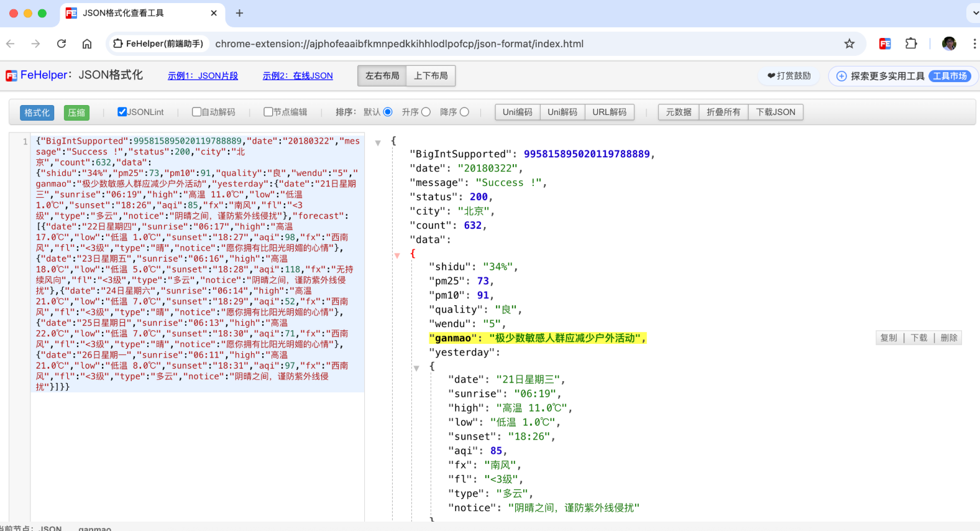The width and height of the screenshot is (980, 531).
Task: Collapse the data object node arrow
Action: pyautogui.click(x=397, y=255)
